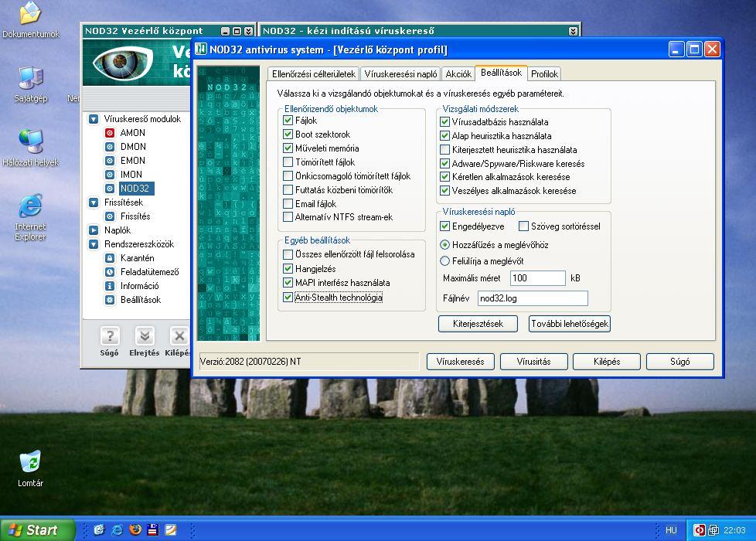Click the Fájlnév field containing nod32.log
The height and width of the screenshot is (541, 756).
coord(533,298)
